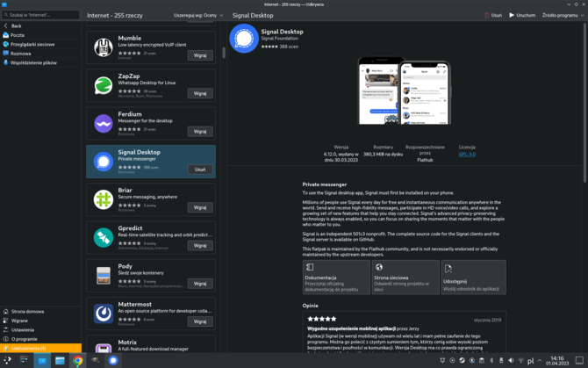Image resolution: width=588 pixels, height=368 pixels.
Task: Click the clock showing 14:16
Action: pos(557,360)
